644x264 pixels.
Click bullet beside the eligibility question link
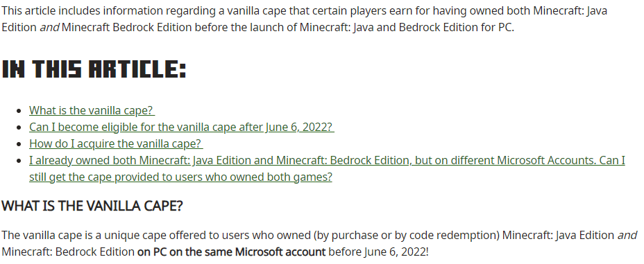pos(19,128)
